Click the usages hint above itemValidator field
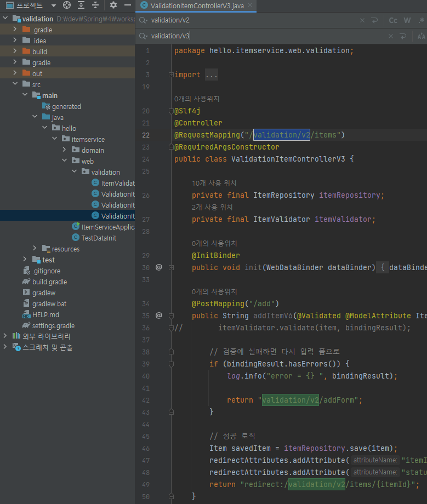427x504 pixels. click(x=212, y=207)
